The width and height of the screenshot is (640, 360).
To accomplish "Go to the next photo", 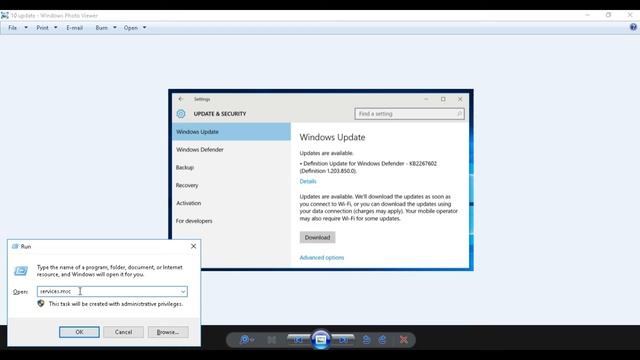I will click(344, 340).
